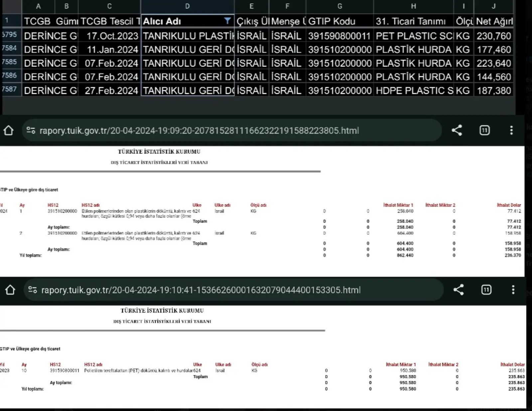Click the HS12 adı column heading in upper report

[x=90, y=205]
